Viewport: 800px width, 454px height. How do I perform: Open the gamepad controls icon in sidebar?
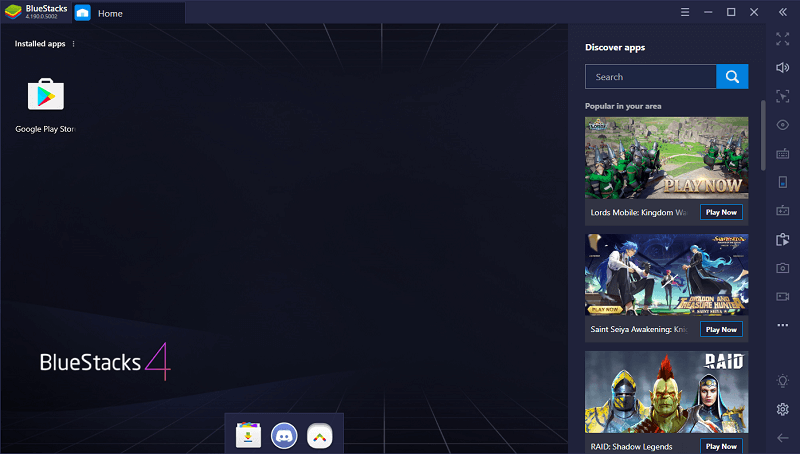[x=783, y=210]
